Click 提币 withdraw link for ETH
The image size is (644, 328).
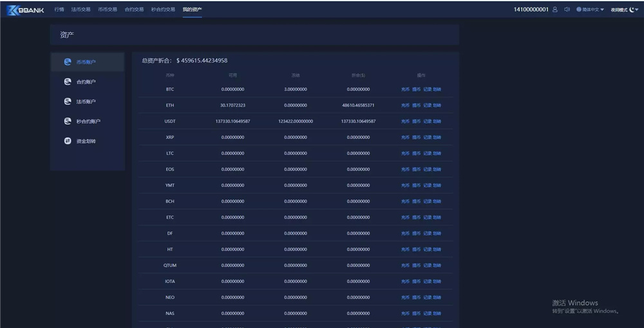[416, 105]
